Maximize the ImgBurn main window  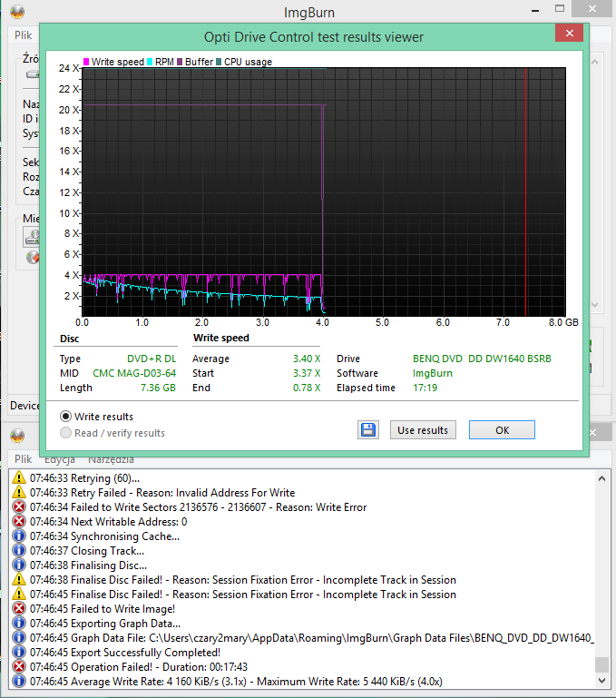coord(560,9)
